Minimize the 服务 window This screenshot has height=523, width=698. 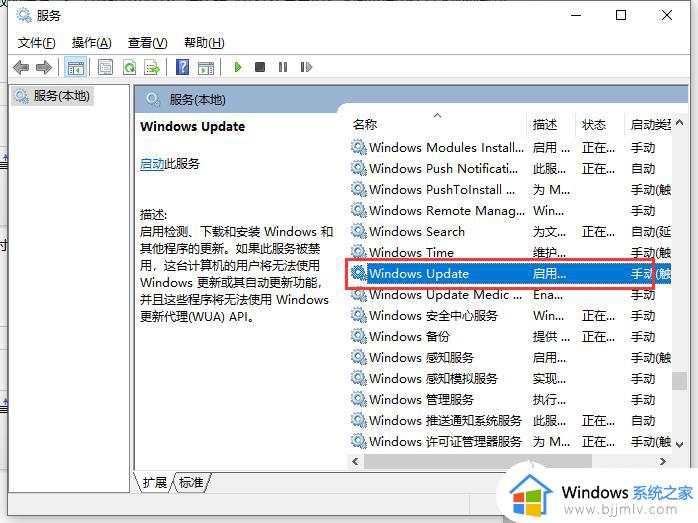tap(576, 16)
